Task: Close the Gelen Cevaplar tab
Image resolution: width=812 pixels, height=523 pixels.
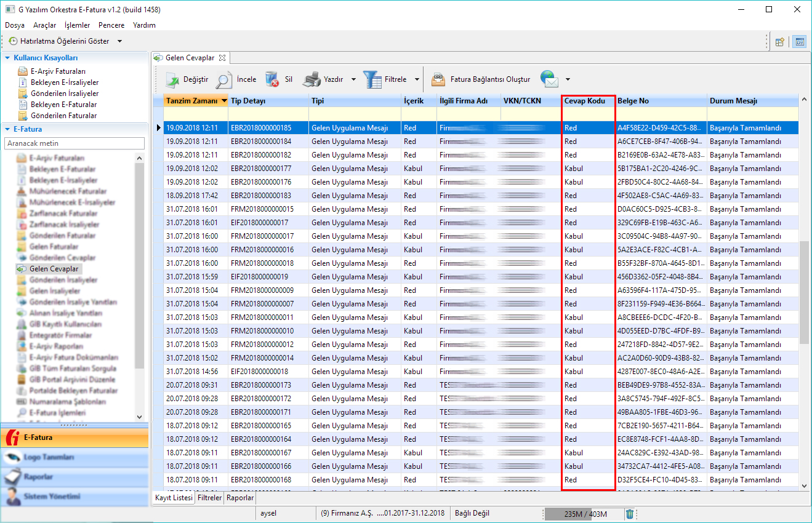Action: (x=222, y=58)
